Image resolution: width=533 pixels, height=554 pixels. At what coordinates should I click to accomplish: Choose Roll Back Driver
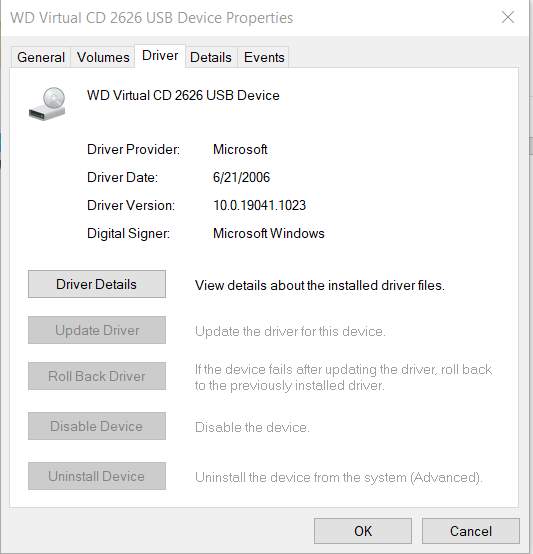[x=97, y=376]
